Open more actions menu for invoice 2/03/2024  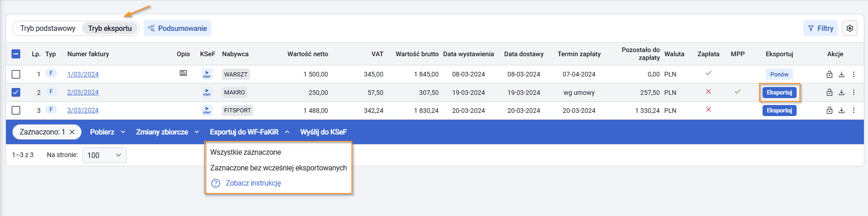(854, 92)
